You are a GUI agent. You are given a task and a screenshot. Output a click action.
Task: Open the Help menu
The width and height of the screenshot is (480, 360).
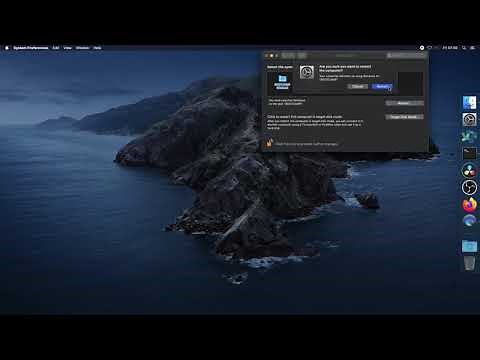(x=97, y=48)
